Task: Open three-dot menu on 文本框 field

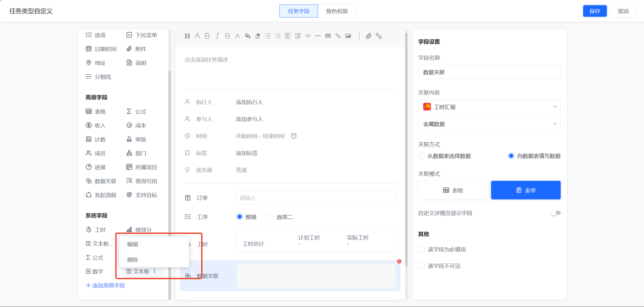Action: 155,271
